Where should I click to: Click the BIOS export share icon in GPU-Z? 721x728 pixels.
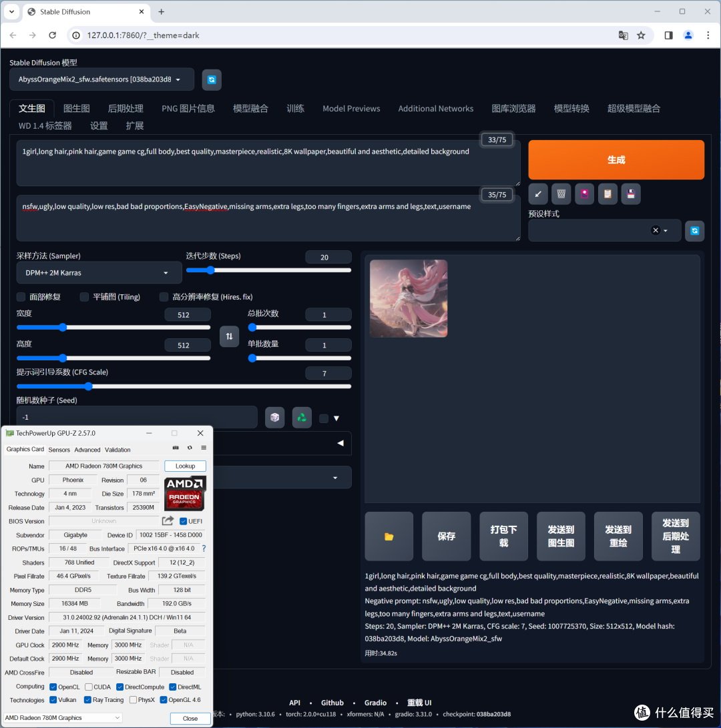(x=168, y=521)
